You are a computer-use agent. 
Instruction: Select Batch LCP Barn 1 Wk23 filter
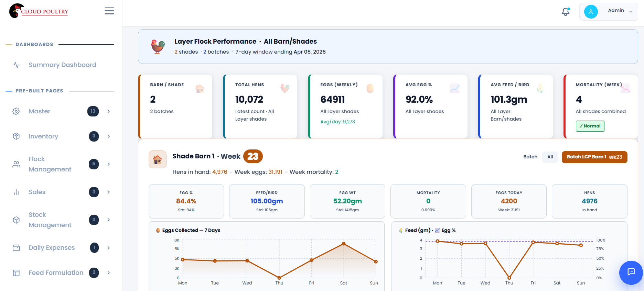594,157
